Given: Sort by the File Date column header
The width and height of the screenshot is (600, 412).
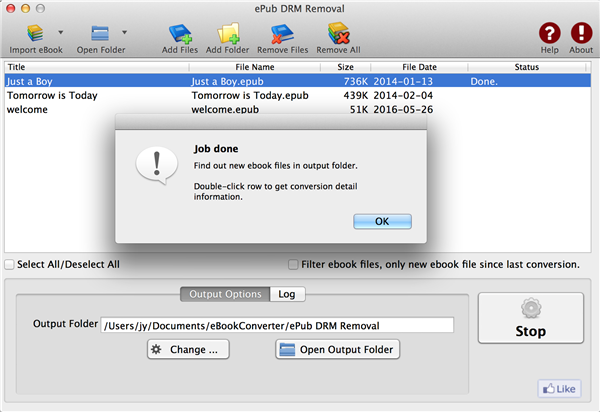Looking at the screenshot, I should click(x=419, y=67).
